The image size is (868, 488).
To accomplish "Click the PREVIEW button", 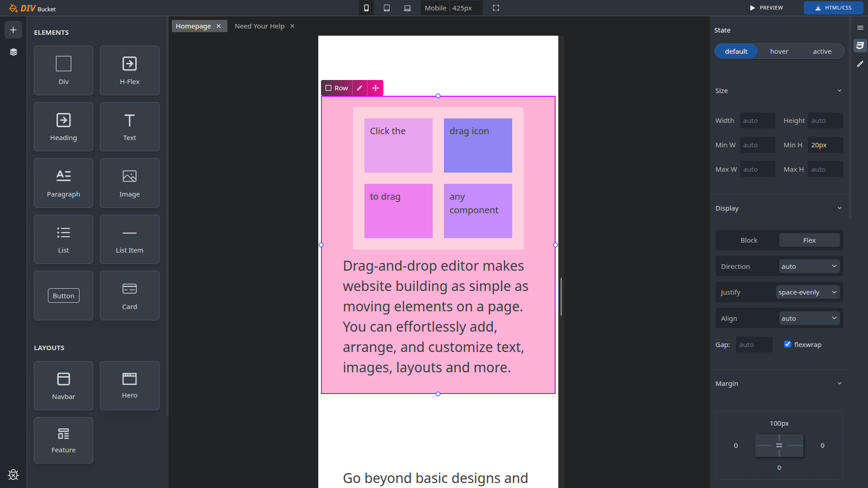I will click(x=766, y=8).
